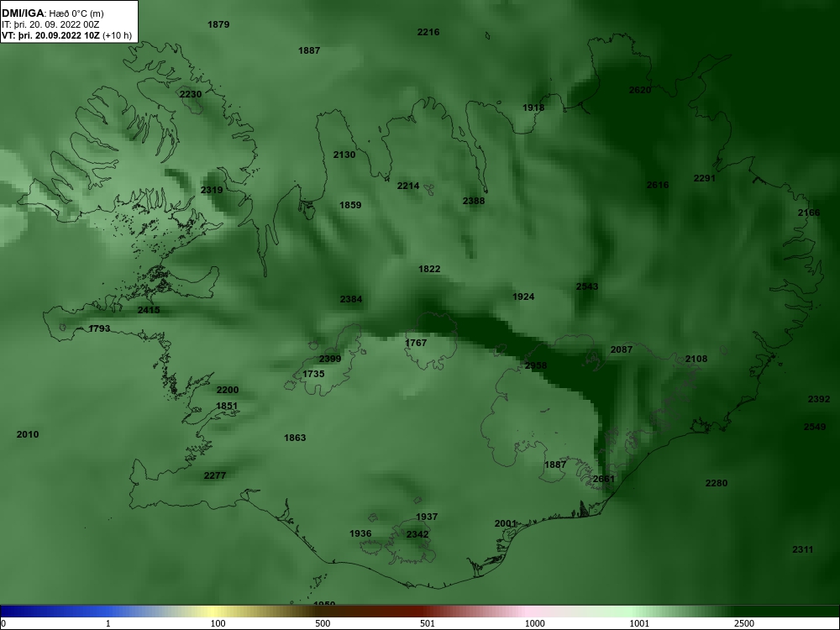This screenshot has width=840, height=630.
Task: Click the map value 2087
Action: [x=621, y=349]
